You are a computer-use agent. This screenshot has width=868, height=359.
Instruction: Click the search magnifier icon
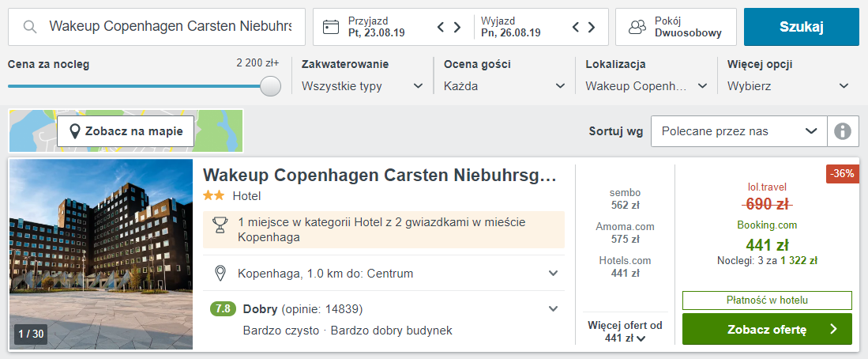coord(30,27)
